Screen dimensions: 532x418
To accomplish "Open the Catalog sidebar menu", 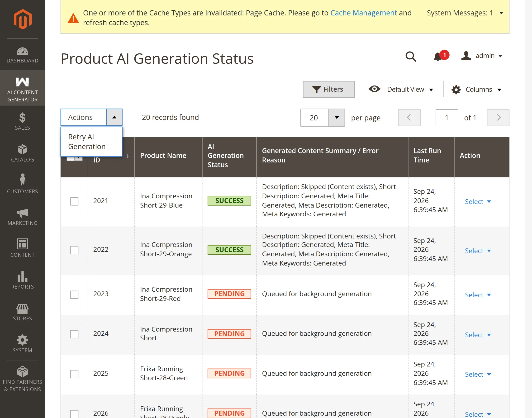I will pyautogui.click(x=23, y=153).
